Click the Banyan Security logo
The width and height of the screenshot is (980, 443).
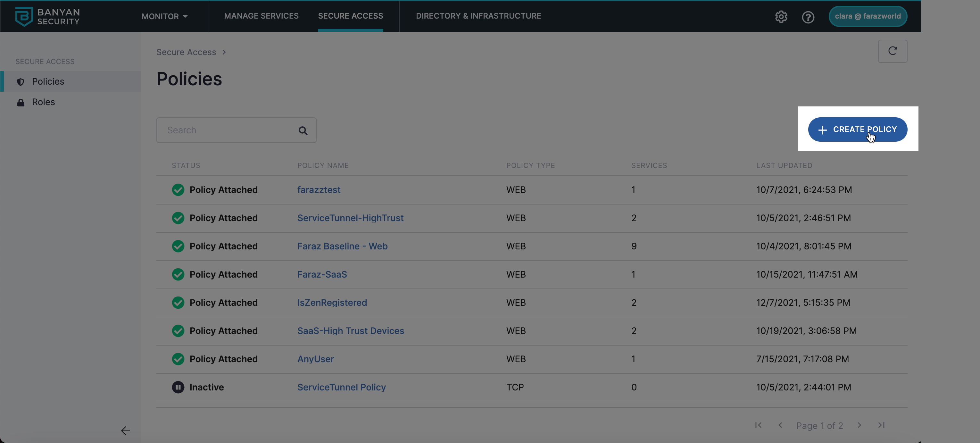47,16
